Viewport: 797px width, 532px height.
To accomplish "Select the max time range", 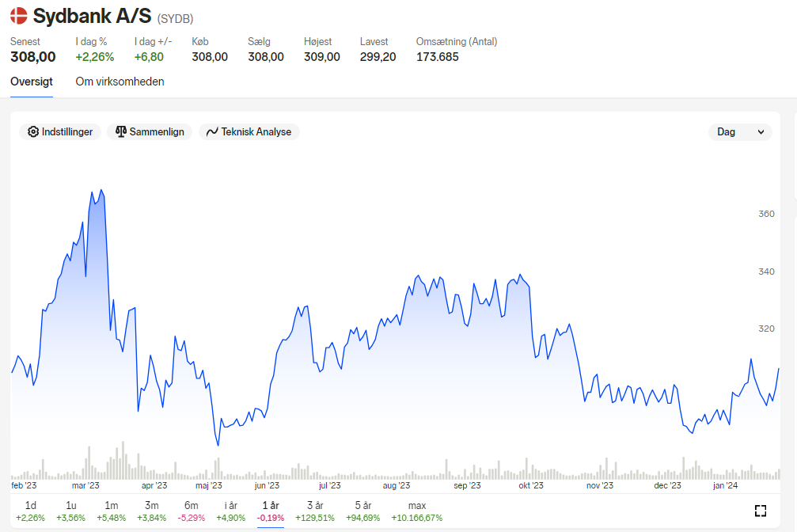I will pyautogui.click(x=417, y=511).
